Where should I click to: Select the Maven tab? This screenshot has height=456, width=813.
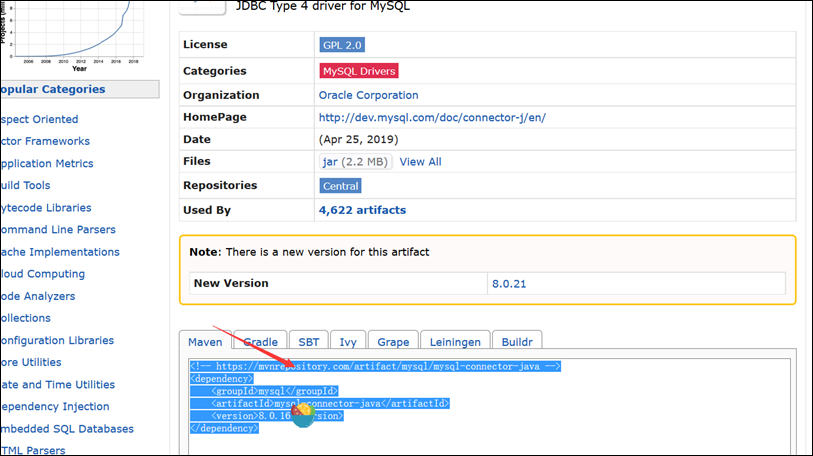(x=205, y=342)
